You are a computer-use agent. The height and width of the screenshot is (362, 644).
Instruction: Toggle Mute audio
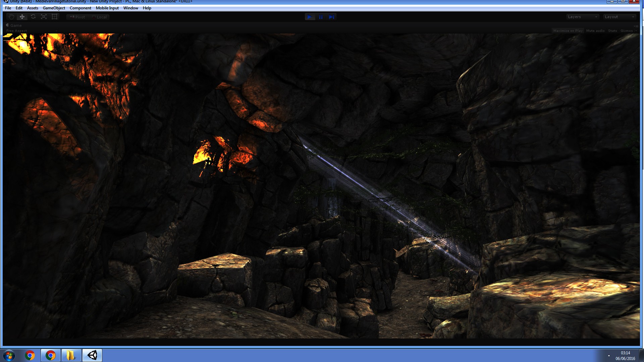point(595,31)
